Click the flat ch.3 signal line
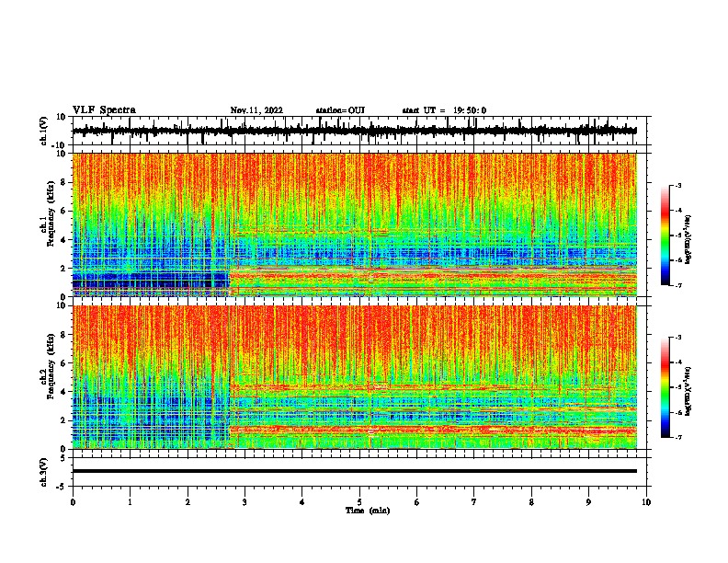 355,471
